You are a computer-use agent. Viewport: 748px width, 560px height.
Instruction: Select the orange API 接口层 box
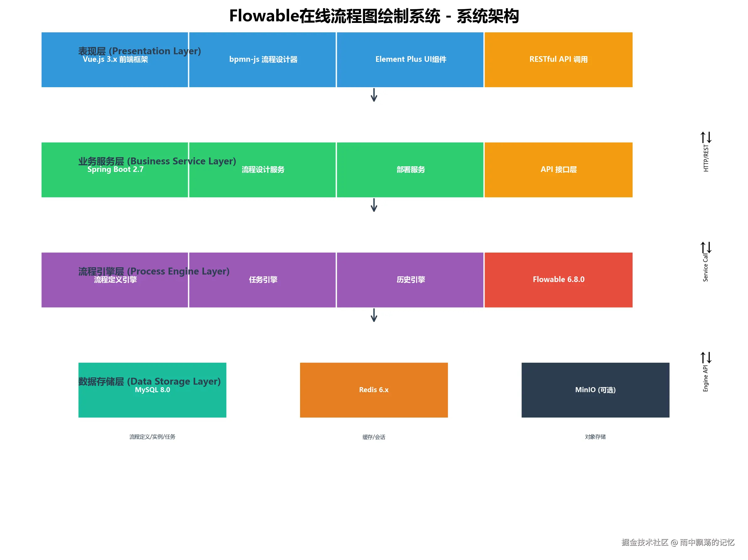(558, 170)
